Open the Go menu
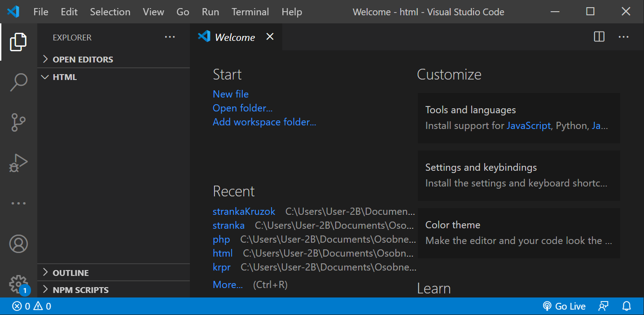644x315 pixels. 183,12
